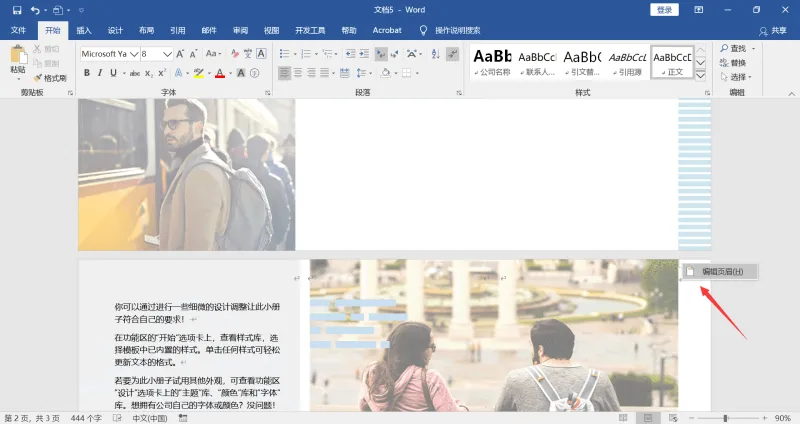
Task: Increase the paragraph indent
Action: (364, 54)
